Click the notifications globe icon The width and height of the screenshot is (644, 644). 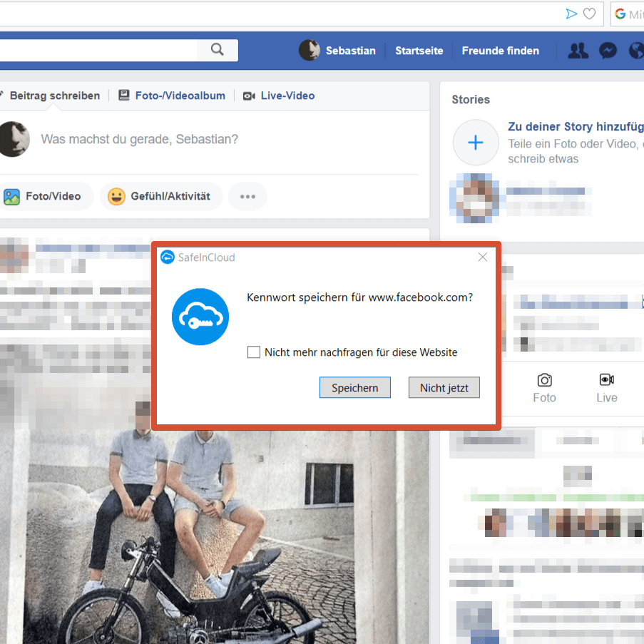[x=637, y=51]
